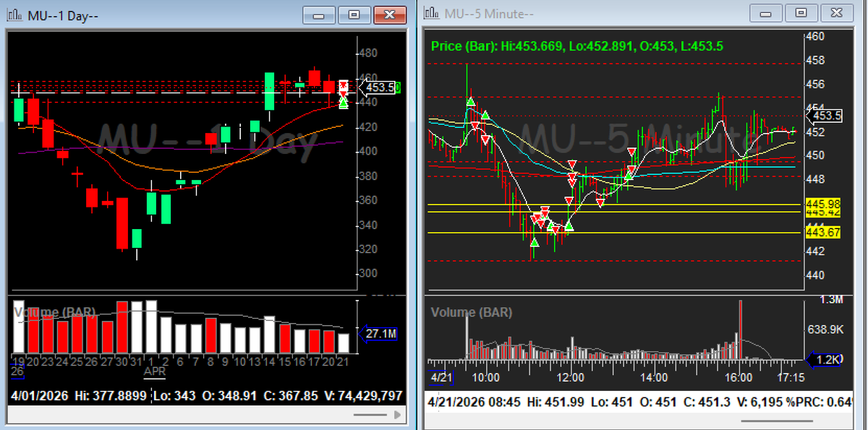This screenshot has height=430, width=868.
Task: Close the MU--5 Minute-- window
Action: pyautogui.click(x=838, y=14)
